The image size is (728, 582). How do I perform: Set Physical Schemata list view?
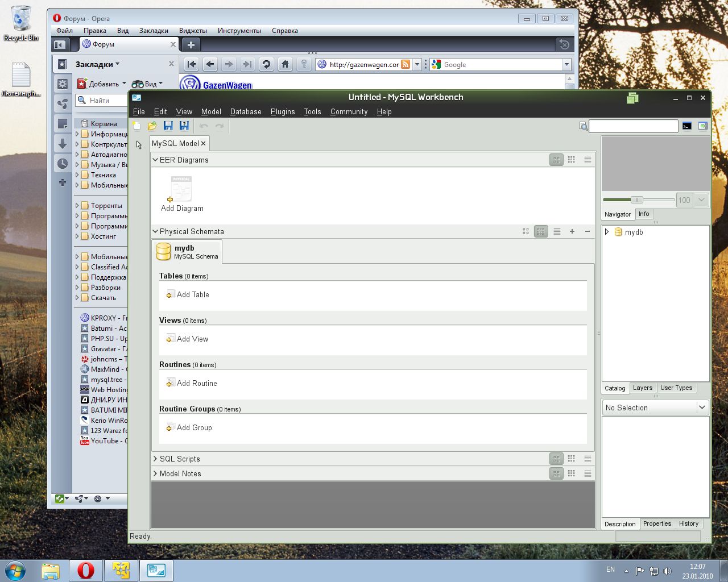coord(557,231)
